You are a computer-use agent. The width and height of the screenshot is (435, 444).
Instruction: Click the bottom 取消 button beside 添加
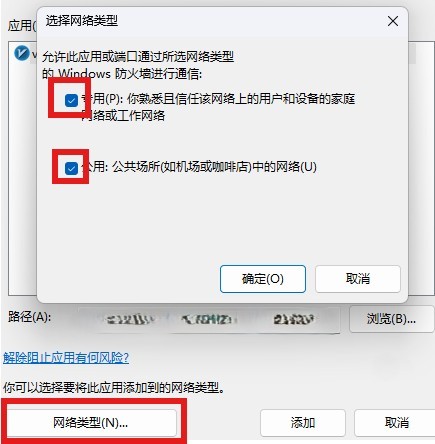[396, 423]
